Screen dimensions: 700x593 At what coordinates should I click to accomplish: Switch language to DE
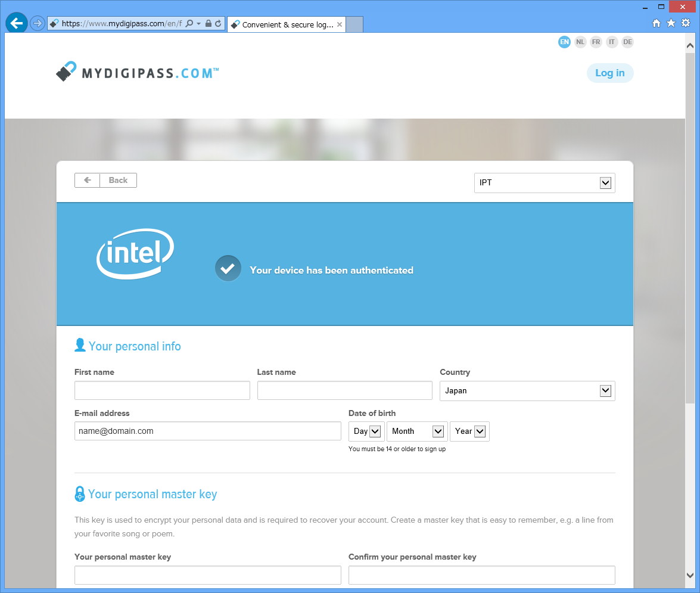point(627,42)
